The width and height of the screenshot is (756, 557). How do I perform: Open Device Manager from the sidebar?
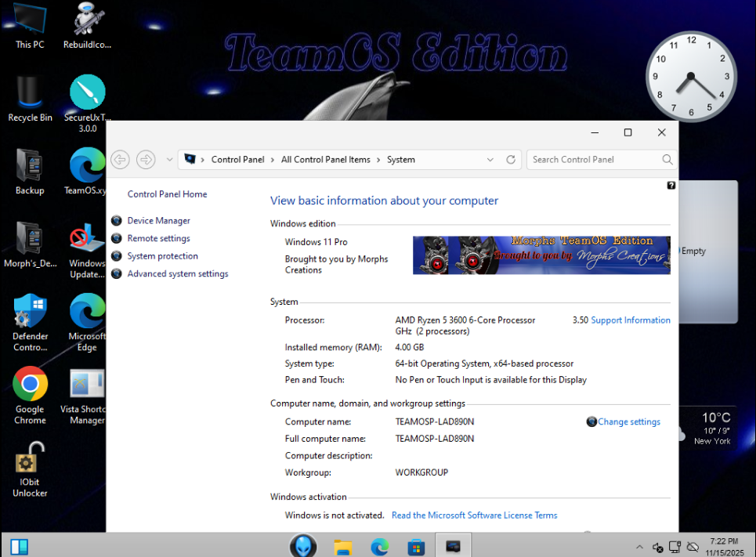tap(158, 221)
